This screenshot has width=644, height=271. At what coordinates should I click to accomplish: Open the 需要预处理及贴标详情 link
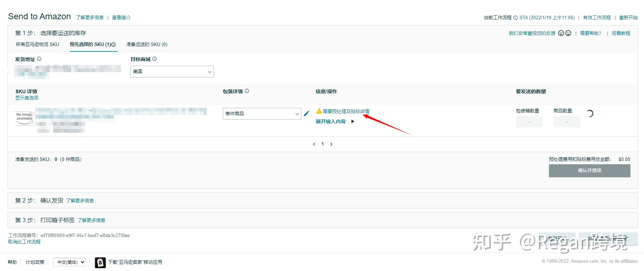pos(346,111)
